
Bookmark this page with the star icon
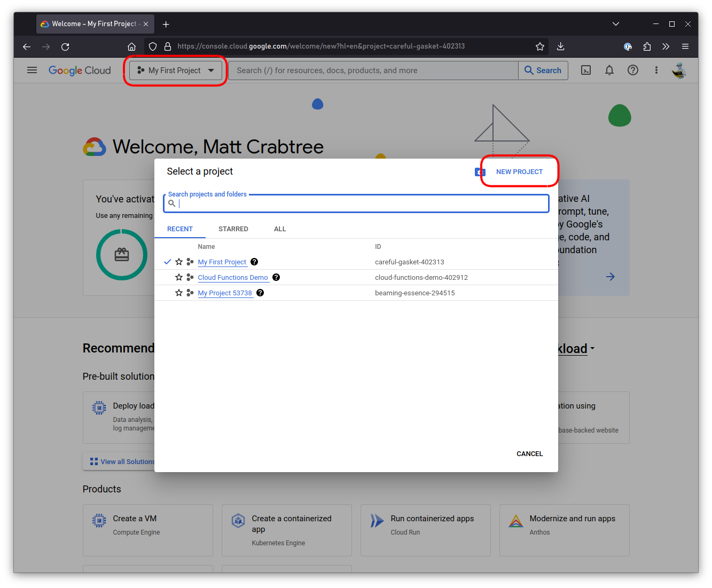coord(540,46)
